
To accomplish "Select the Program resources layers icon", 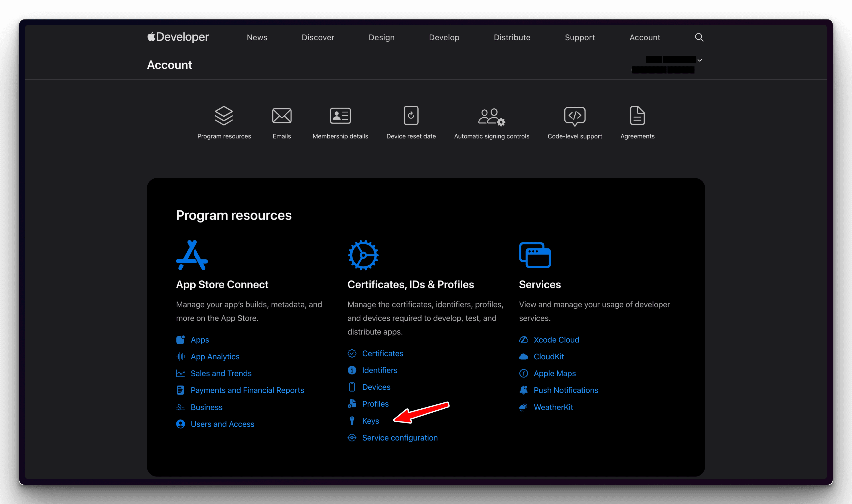I will (224, 116).
